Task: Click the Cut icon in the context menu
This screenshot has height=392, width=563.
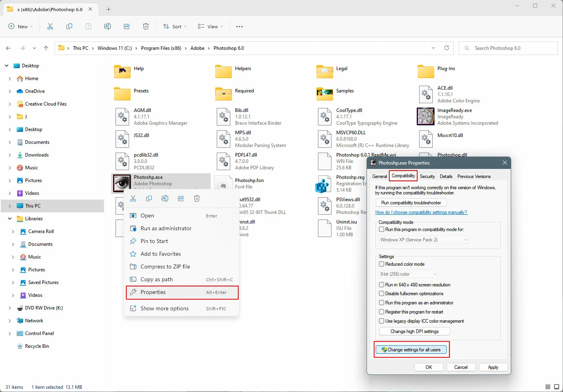Action: coord(133,198)
